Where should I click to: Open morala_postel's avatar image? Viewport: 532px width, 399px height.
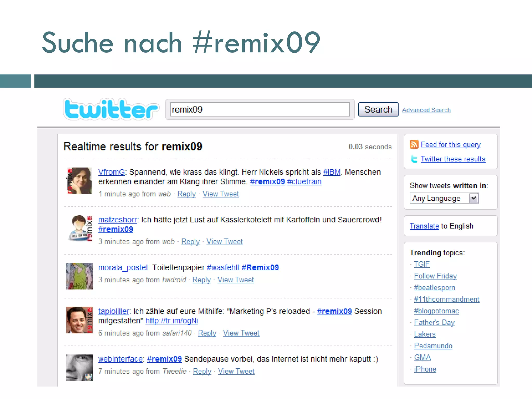click(x=79, y=276)
